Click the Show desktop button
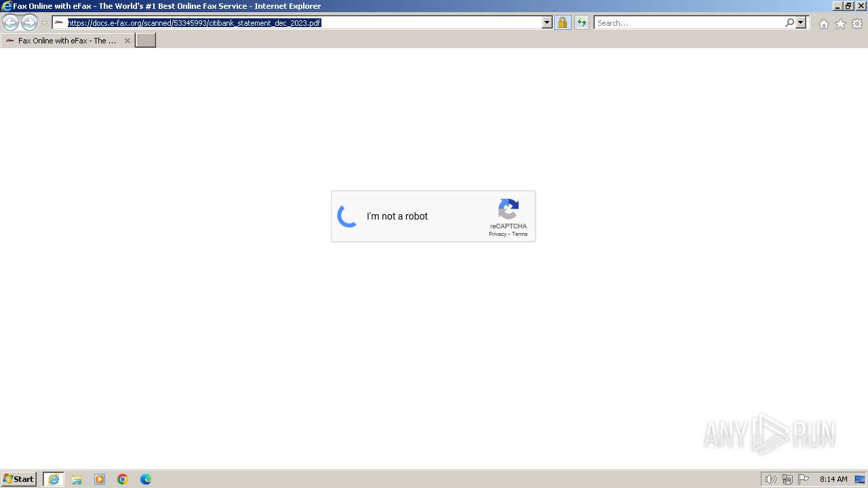The width and height of the screenshot is (868, 488). coord(860,479)
